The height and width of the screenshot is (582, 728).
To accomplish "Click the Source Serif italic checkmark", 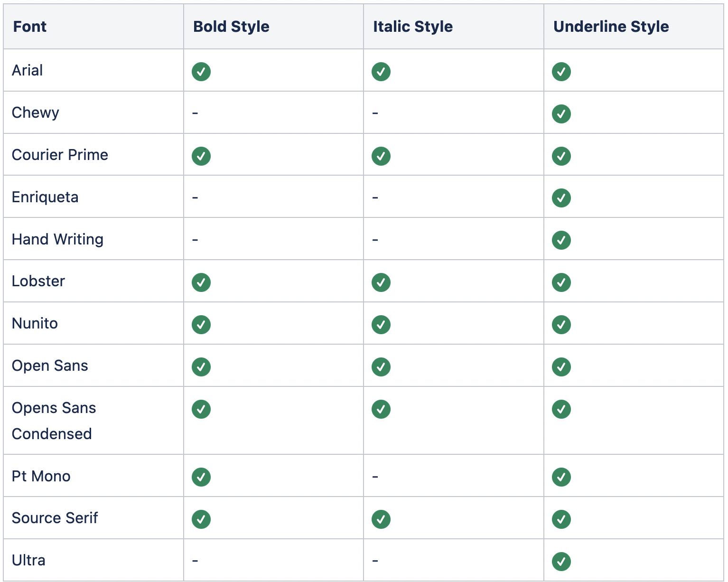I will coord(381,519).
